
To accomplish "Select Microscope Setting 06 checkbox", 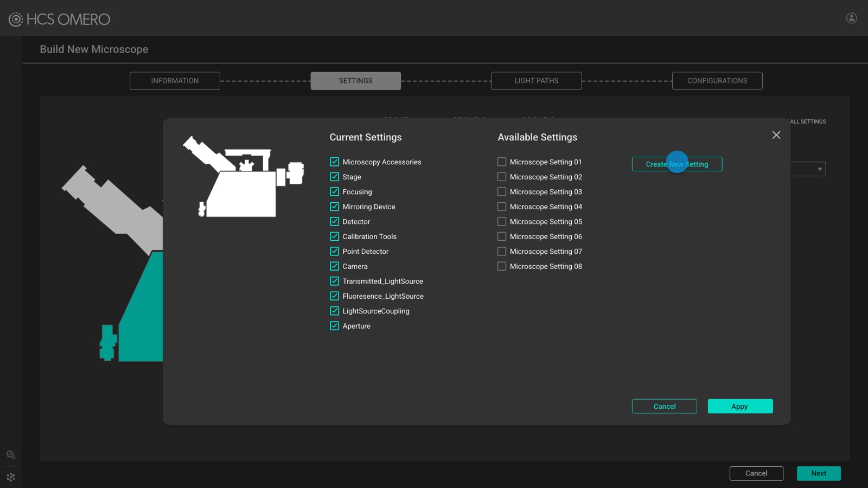I will 502,236.
